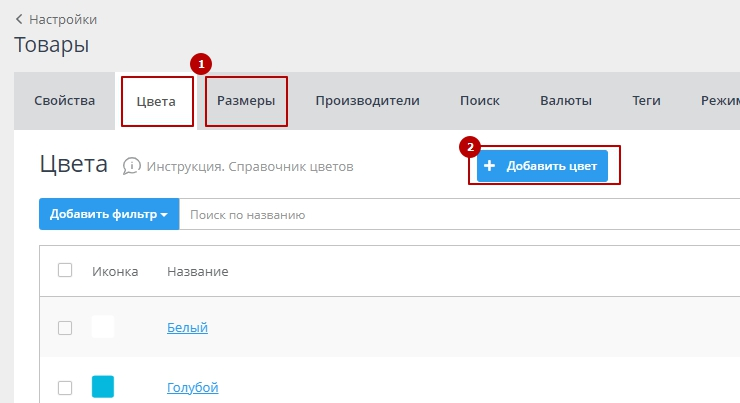The image size is (740, 403).
Task: Select the Цвета tab
Action: [x=156, y=101]
